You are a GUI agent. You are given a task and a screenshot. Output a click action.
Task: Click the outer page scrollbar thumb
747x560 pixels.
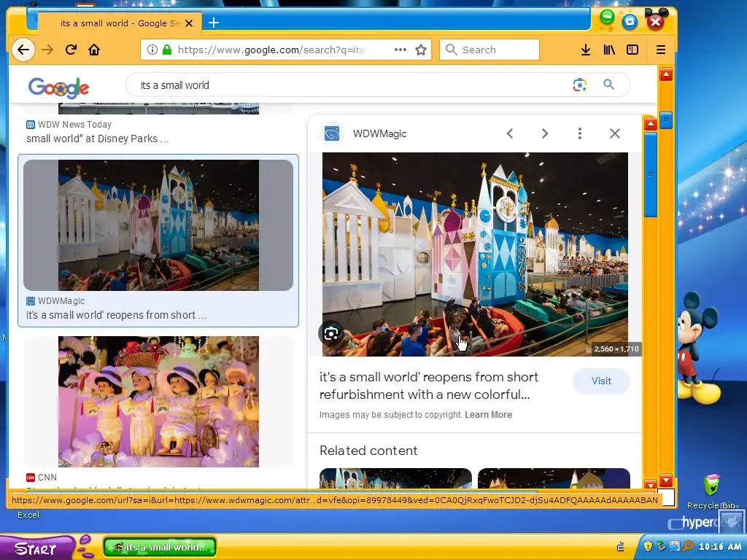pos(666,120)
